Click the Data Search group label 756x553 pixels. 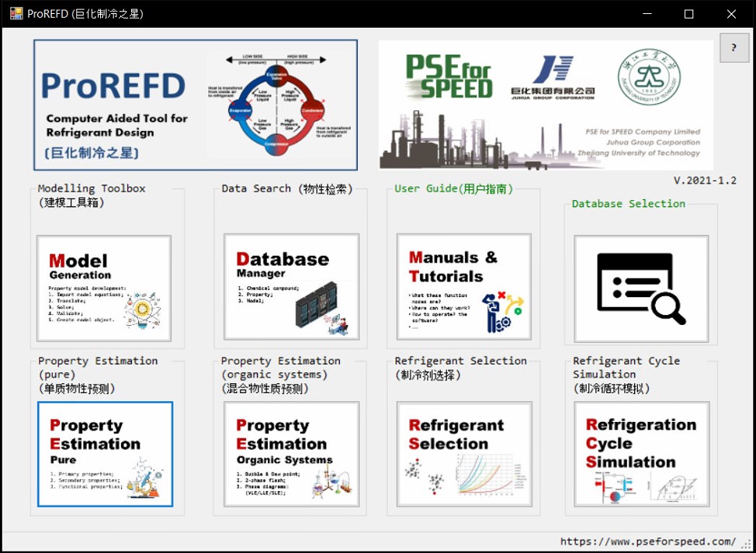click(287, 188)
